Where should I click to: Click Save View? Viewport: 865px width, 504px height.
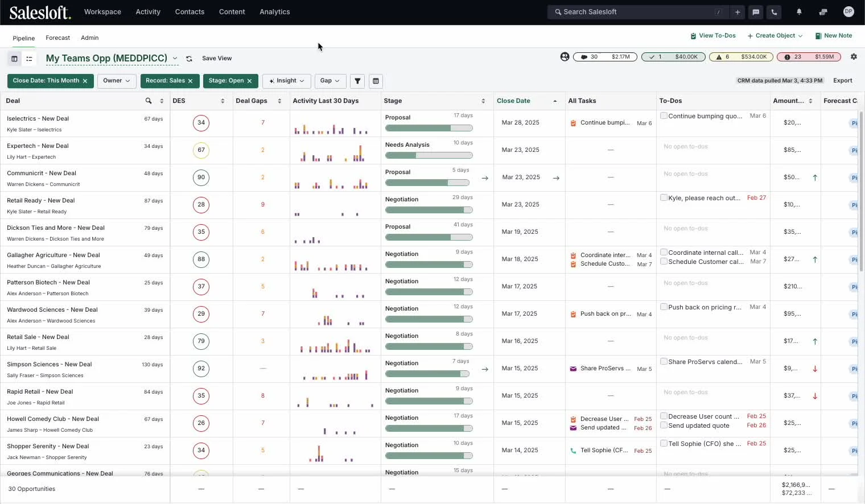[217, 59]
